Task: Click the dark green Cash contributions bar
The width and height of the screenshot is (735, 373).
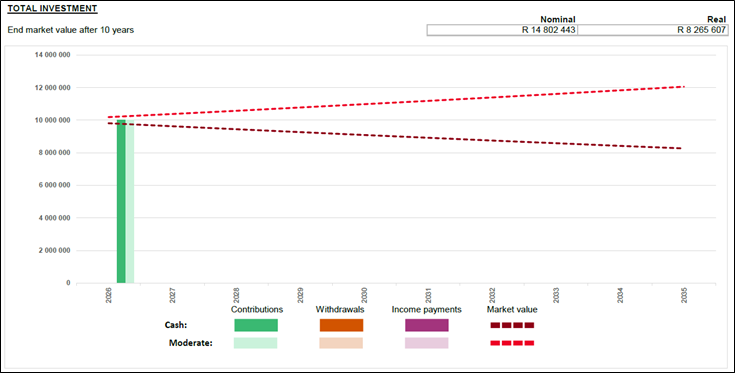Action: [121, 201]
